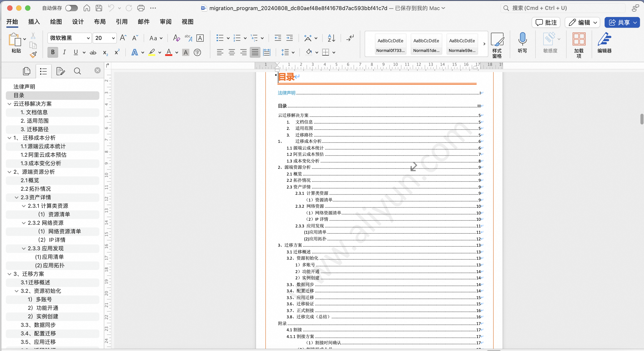This screenshot has height=351, width=644.
Task: Open the Styles Pane (样式窗格)
Action: [x=497, y=45]
